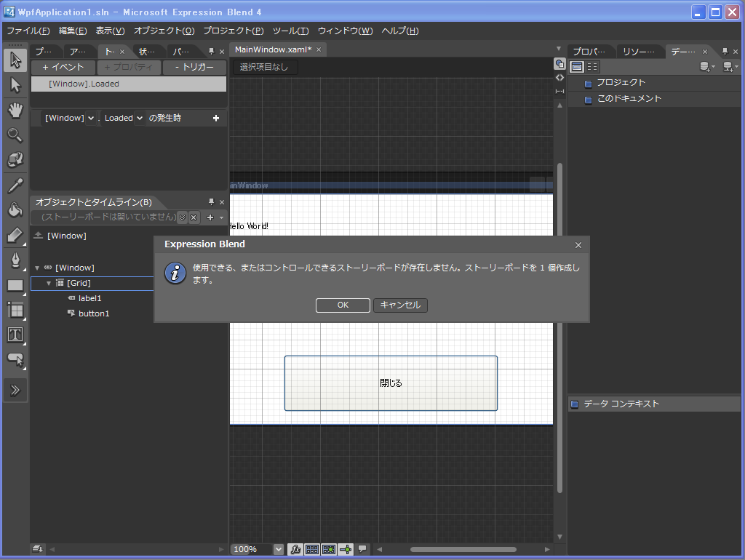745x560 pixels.
Task: Create live data source icon
Action: 730,67
